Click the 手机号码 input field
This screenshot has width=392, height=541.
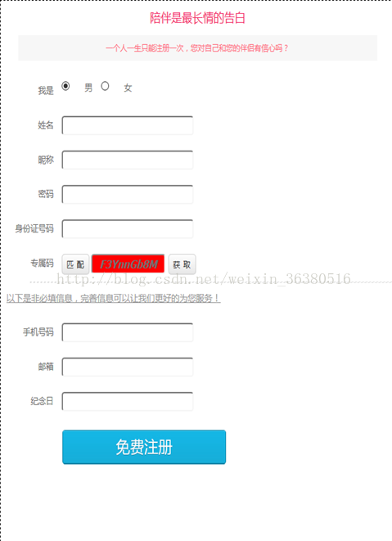pyautogui.click(x=128, y=332)
